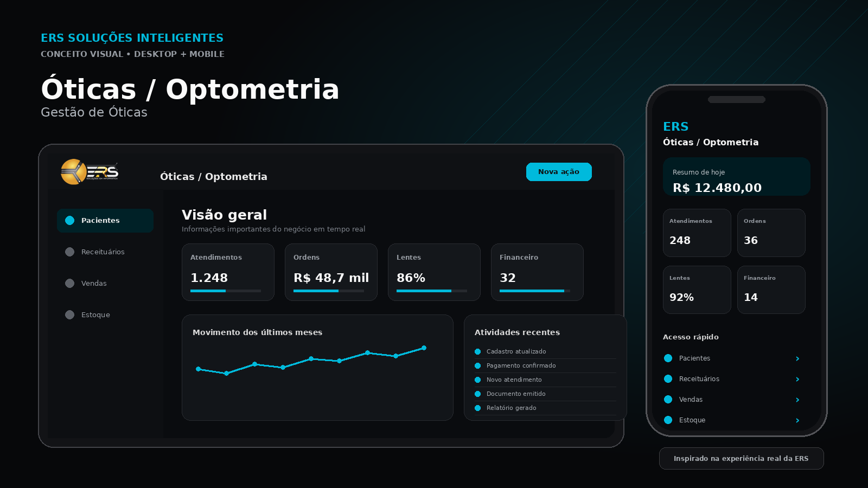Screen dimensions: 868x488
Task: Click the mobile Estoque dot icon
Action: tap(668, 420)
